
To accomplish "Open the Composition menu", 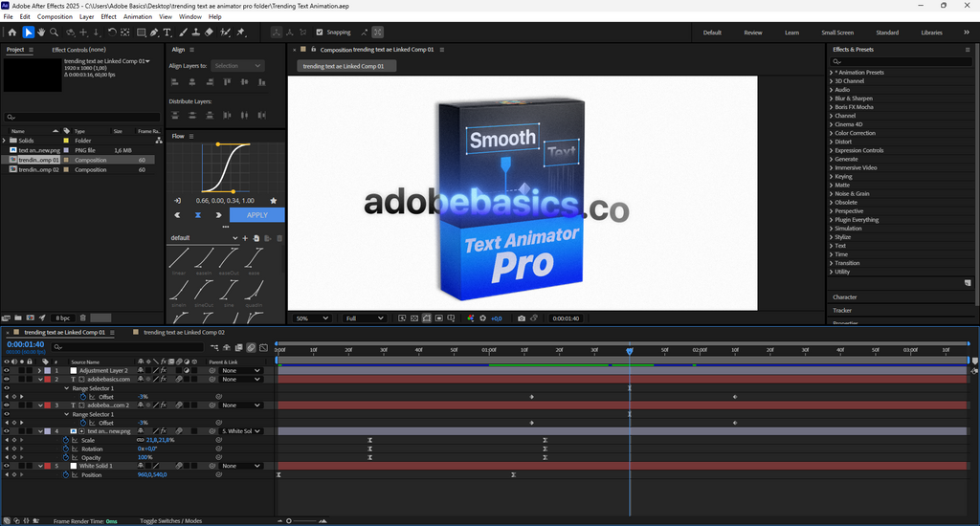I will pos(55,16).
